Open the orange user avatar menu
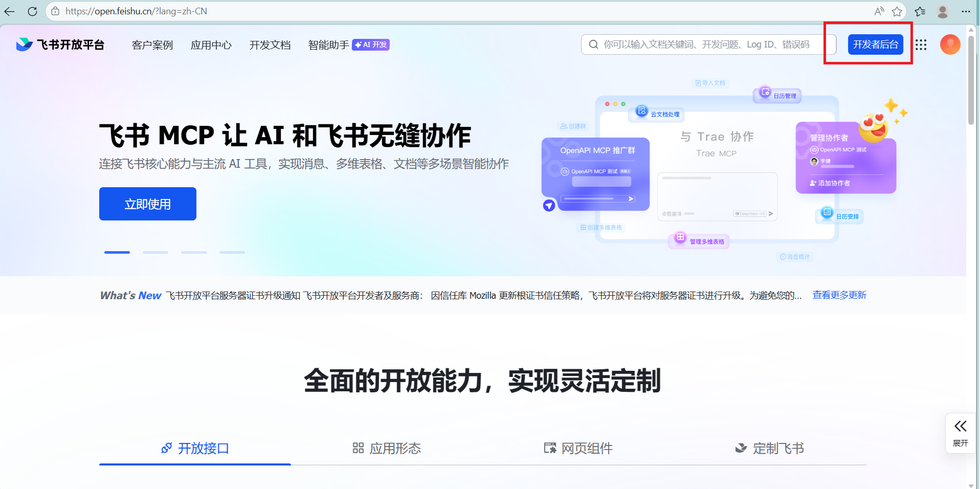Image resolution: width=980 pixels, height=489 pixels. (x=950, y=45)
